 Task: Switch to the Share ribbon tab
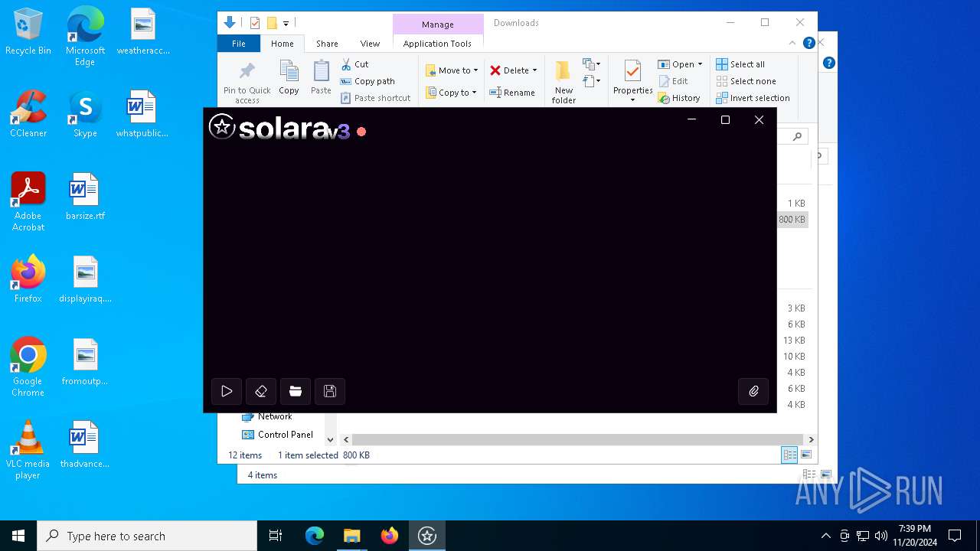[327, 44]
